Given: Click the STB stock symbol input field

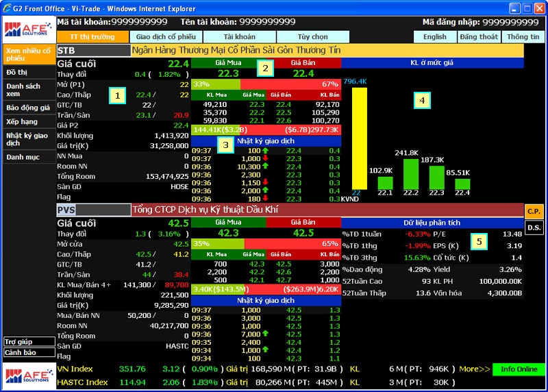Looking at the screenshot, I should [x=94, y=50].
